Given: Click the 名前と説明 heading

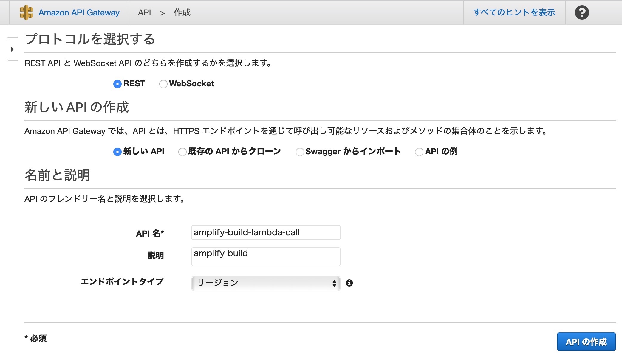Looking at the screenshot, I should [57, 175].
